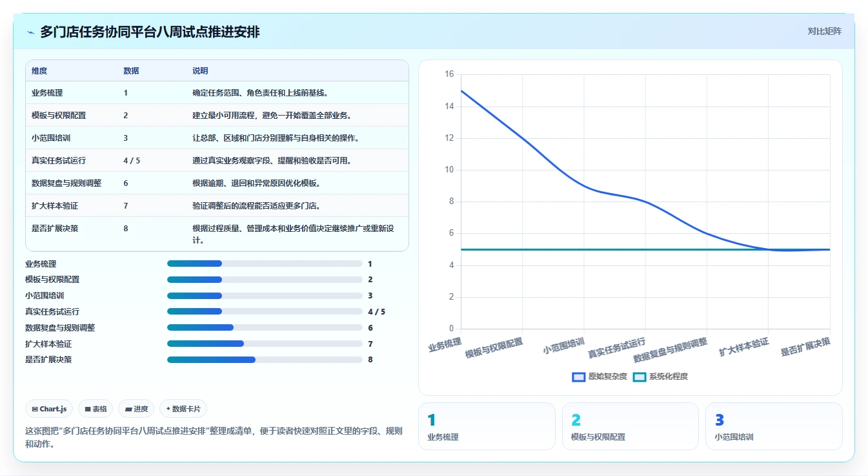Click the 小范围培训 progress bar

click(x=265, y=296)
